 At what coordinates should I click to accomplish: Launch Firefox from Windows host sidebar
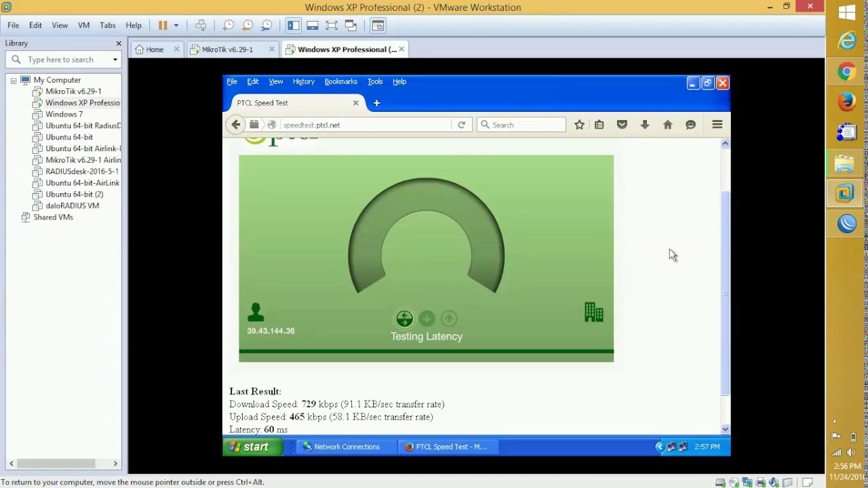click(847, 102)
